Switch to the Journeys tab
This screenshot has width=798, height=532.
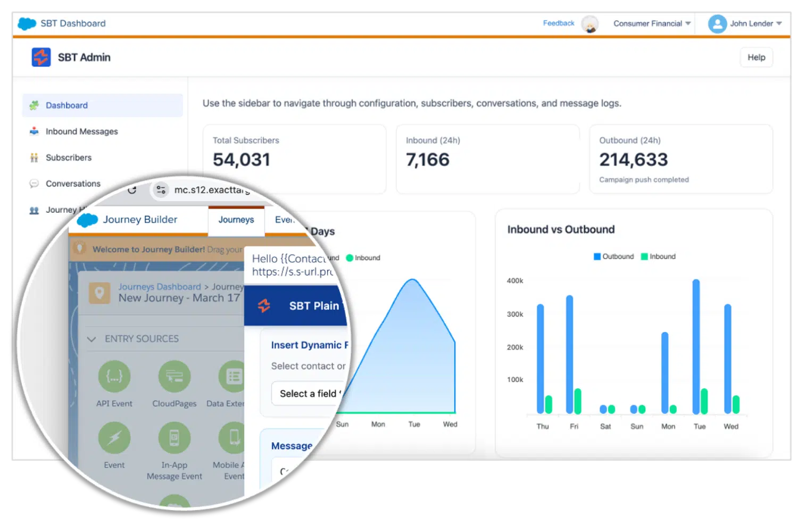236,220
